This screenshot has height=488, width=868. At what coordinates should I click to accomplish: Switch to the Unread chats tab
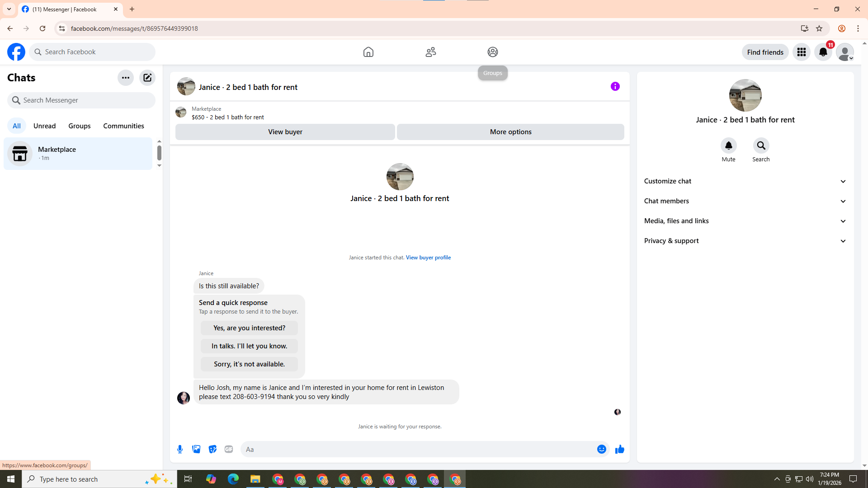(44, 126)
